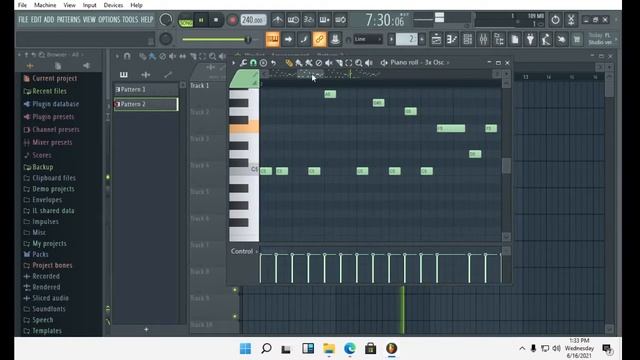The width and height of the screenshot is (640, 360).
Task: Open the PATTERNS menu
Action: (68, 20)
